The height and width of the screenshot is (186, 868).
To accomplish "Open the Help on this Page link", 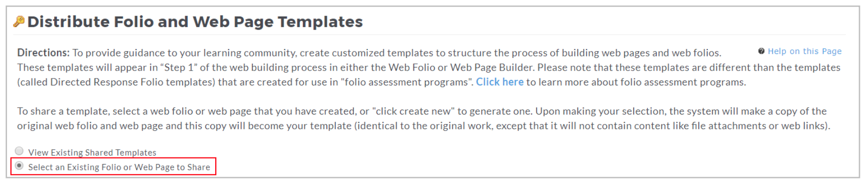I will point(804,51).
